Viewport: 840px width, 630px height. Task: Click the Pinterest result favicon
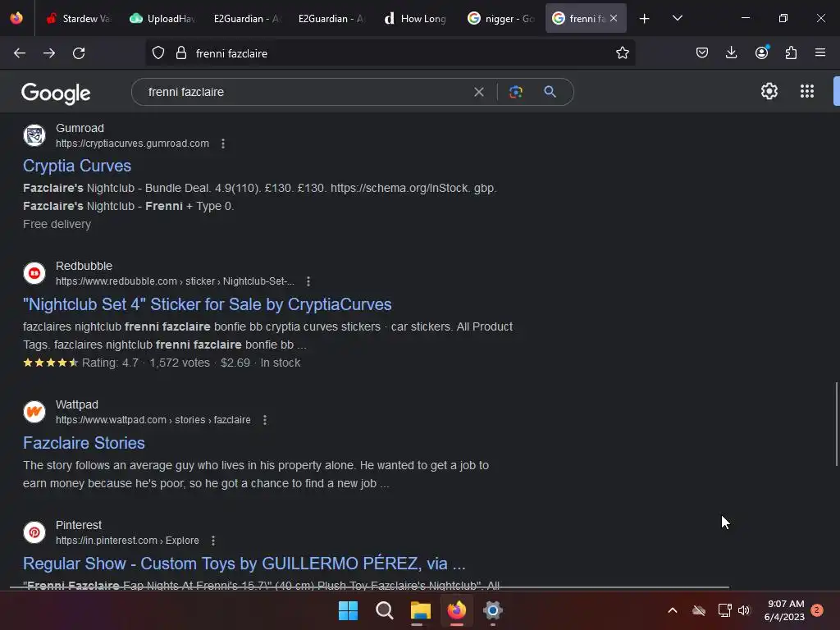[x=34, y=532]
